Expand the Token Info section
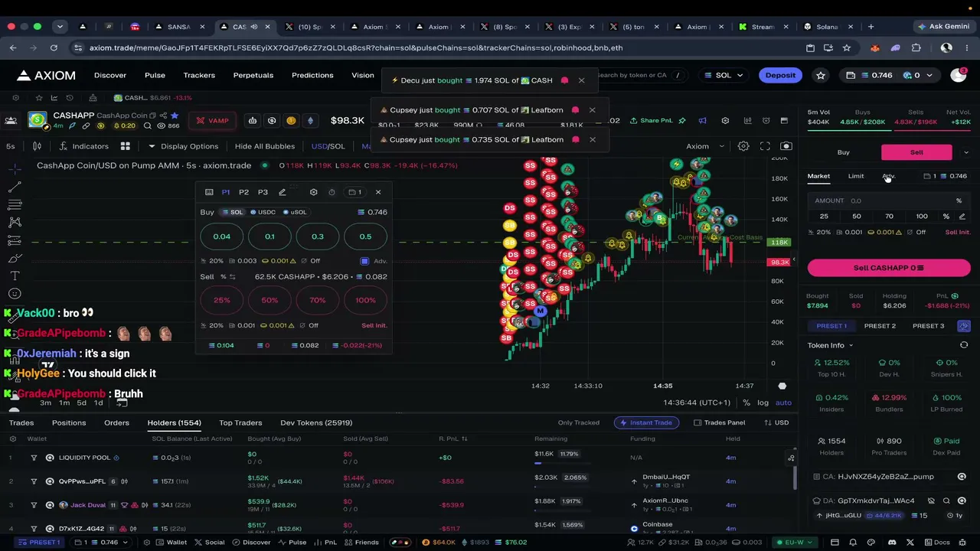Viewport: 980px width, 551px height. click(x=830, y=345)
